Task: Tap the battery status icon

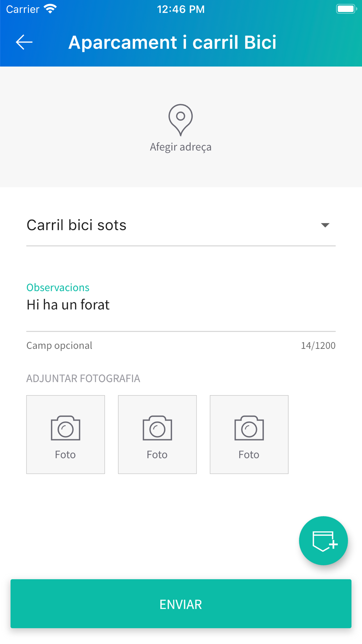Action: coord(346,9)
